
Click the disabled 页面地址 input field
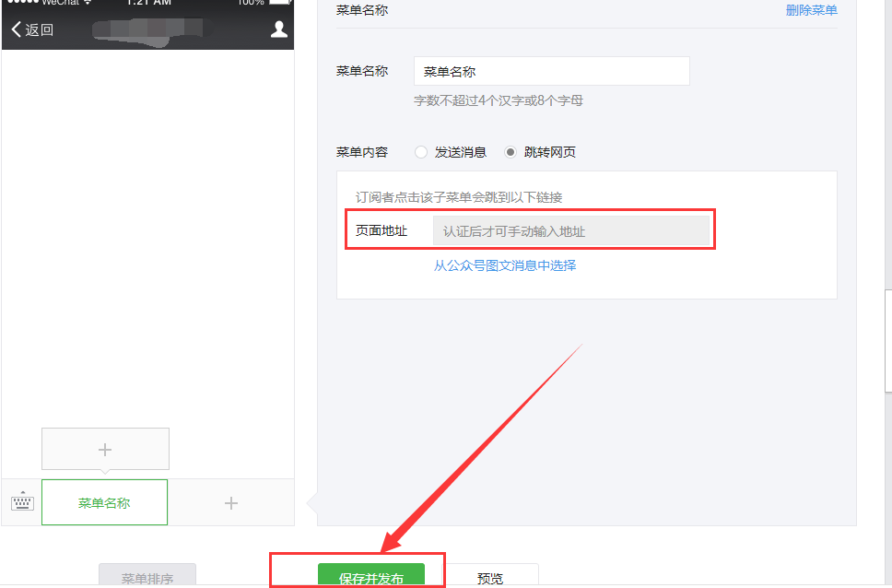(x=571, y=230)
